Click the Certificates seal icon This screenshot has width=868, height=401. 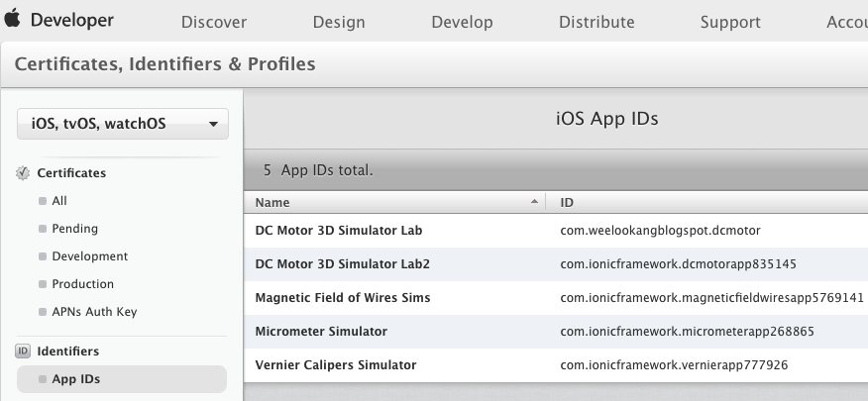click(23, 173)
